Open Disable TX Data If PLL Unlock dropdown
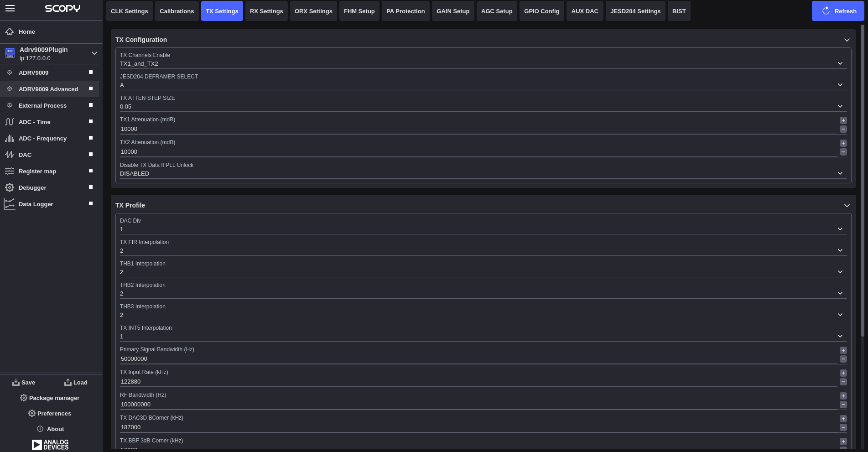The height and width of the screenshot is (452, 868). 483,174
